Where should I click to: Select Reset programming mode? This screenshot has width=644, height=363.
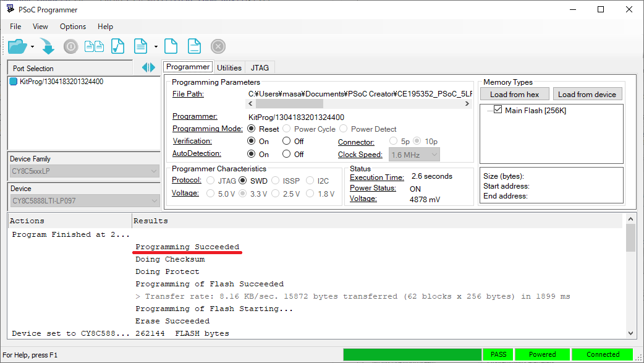(x=252, y=129)
